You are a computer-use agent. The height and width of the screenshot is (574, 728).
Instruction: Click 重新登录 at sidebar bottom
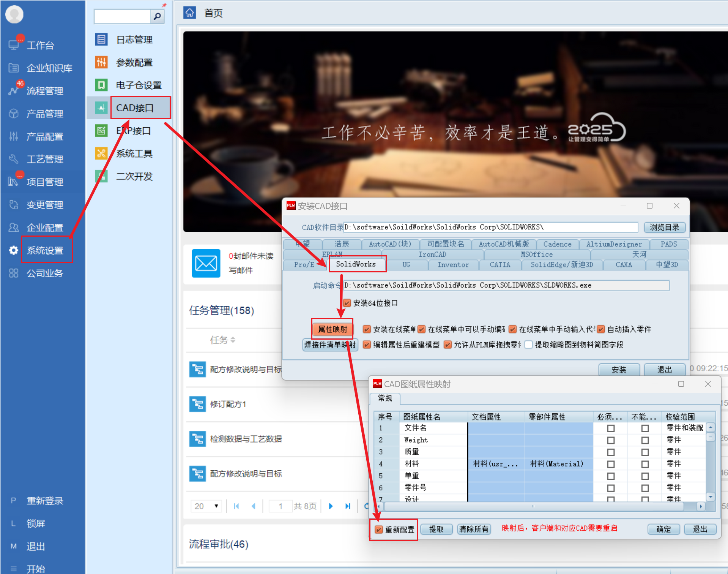(x=44, y=501)
